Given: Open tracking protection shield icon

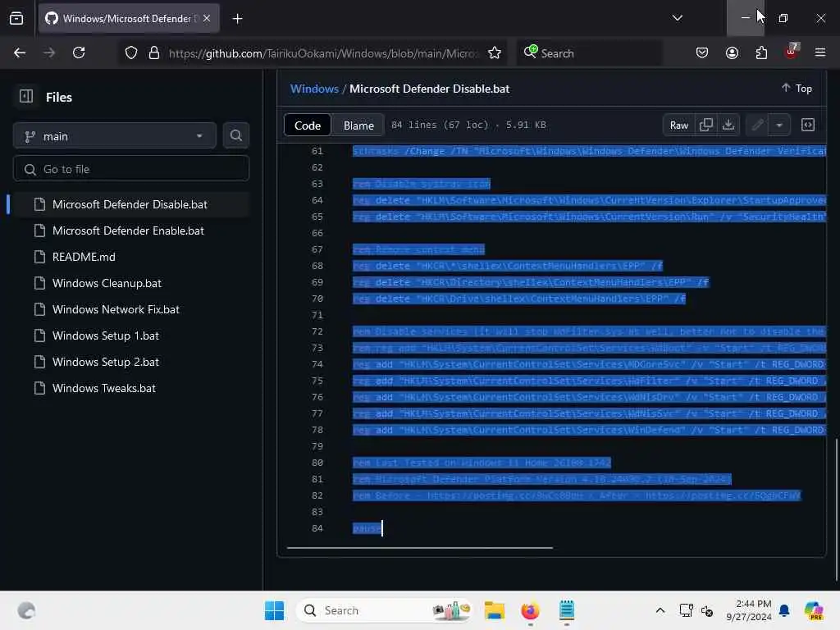Looking at the screenshot, I should (x=131, y=53).
